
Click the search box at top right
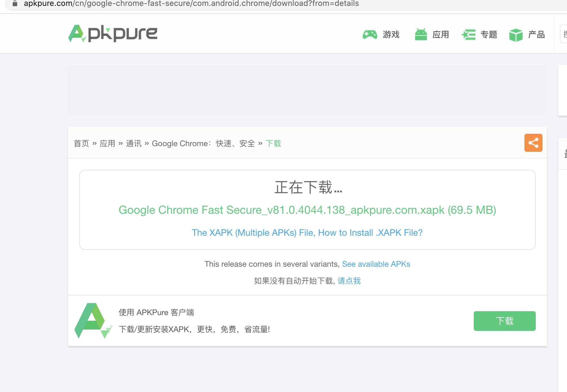click(565, 34)
